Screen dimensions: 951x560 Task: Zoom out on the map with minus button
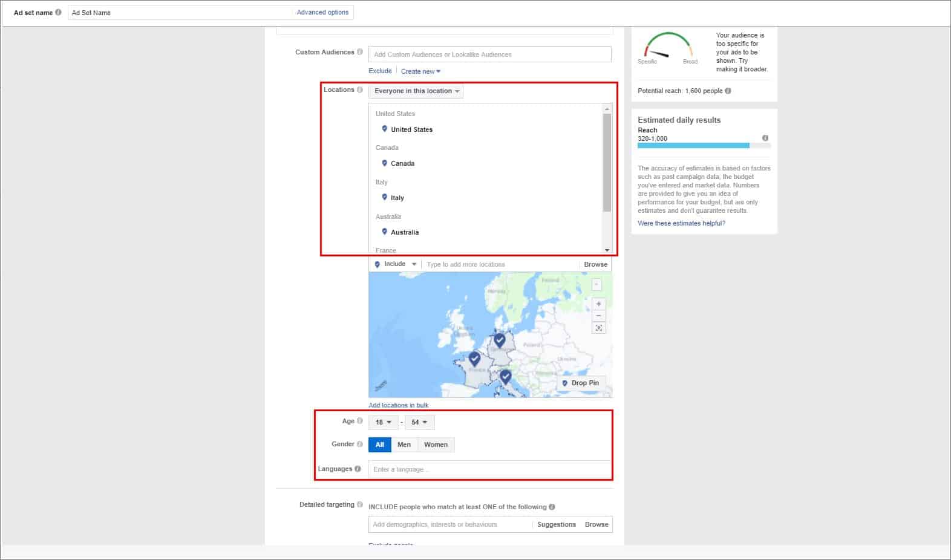[x=598, y=316]
